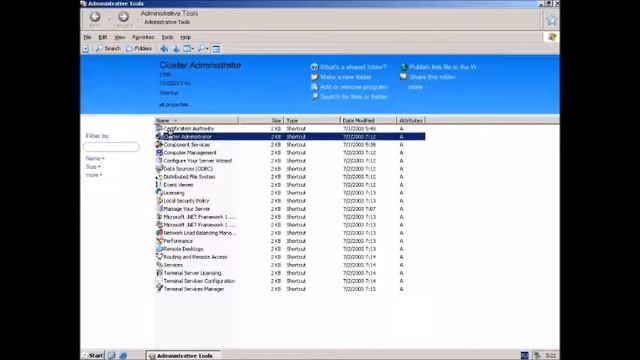Sort by the Attributes column header
The image size is (640, 360).
(x=411, y=120)
